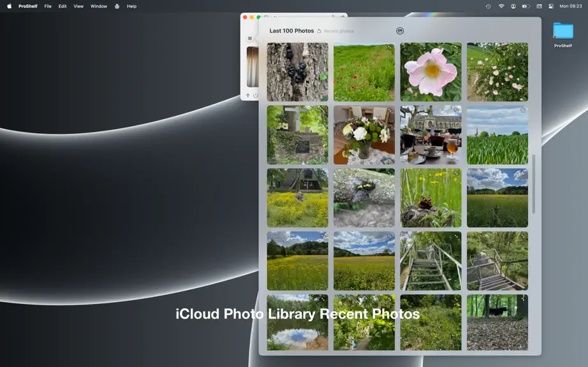Select the tree bark fungus photo
This screenshot has height=367, width=588.
[x=297, y=72]
